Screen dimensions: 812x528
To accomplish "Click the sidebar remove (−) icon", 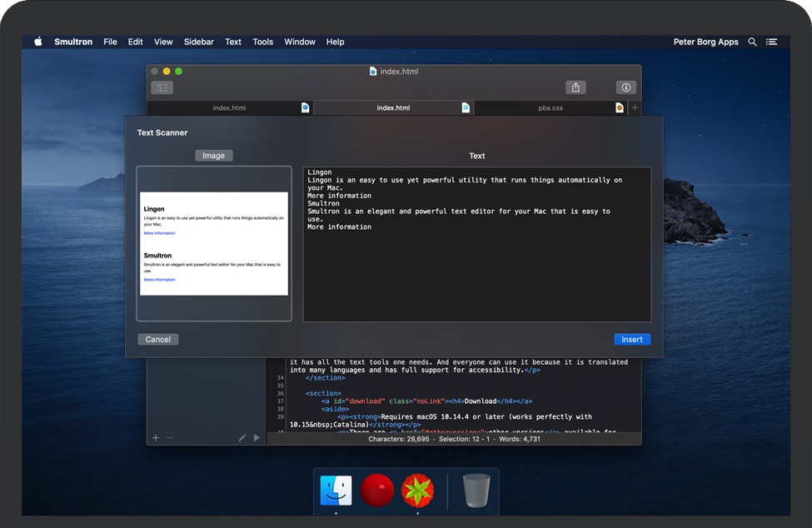I will tap(170, 437).
